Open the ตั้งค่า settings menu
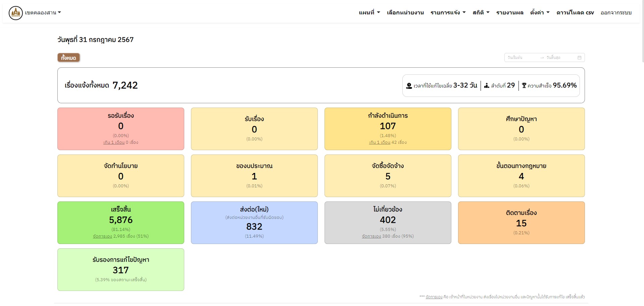This screenshot has width=644, height=306. 540,13
